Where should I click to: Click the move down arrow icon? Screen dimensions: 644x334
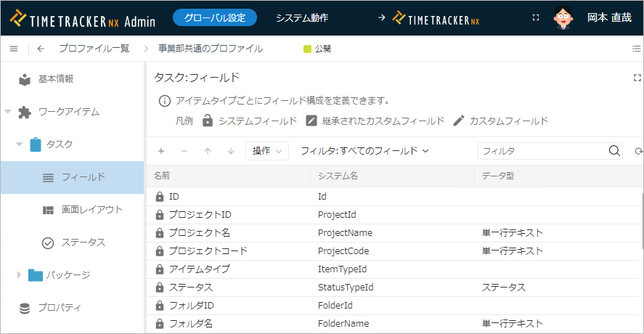(231, 151)
